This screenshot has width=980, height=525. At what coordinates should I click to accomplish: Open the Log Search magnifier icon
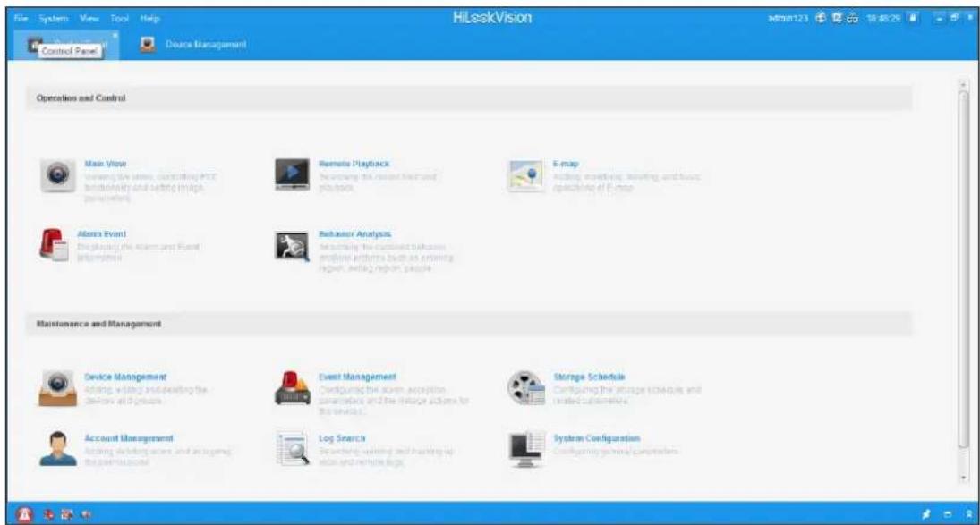pyautogui.click(x=293, y=448)
